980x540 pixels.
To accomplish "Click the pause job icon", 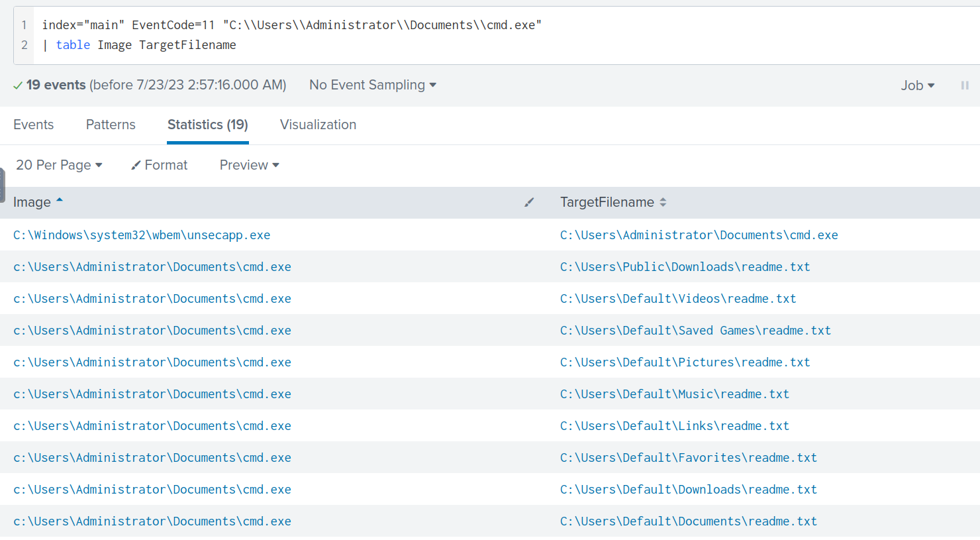I will [x=965, y=85].
